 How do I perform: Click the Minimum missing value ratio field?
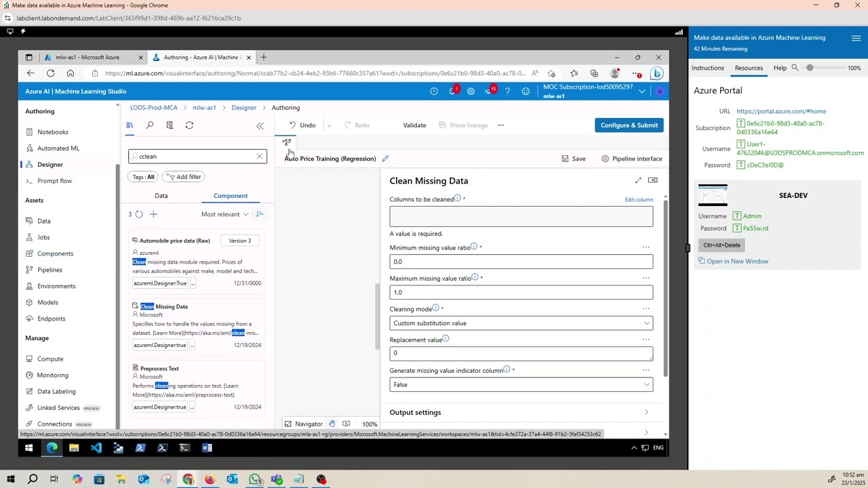(521, 262)
